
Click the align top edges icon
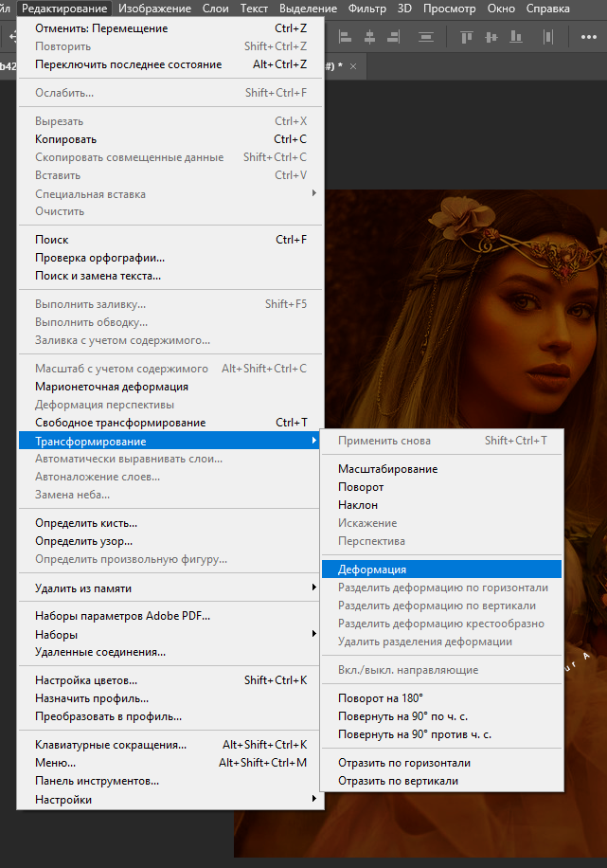coord(466,39)
